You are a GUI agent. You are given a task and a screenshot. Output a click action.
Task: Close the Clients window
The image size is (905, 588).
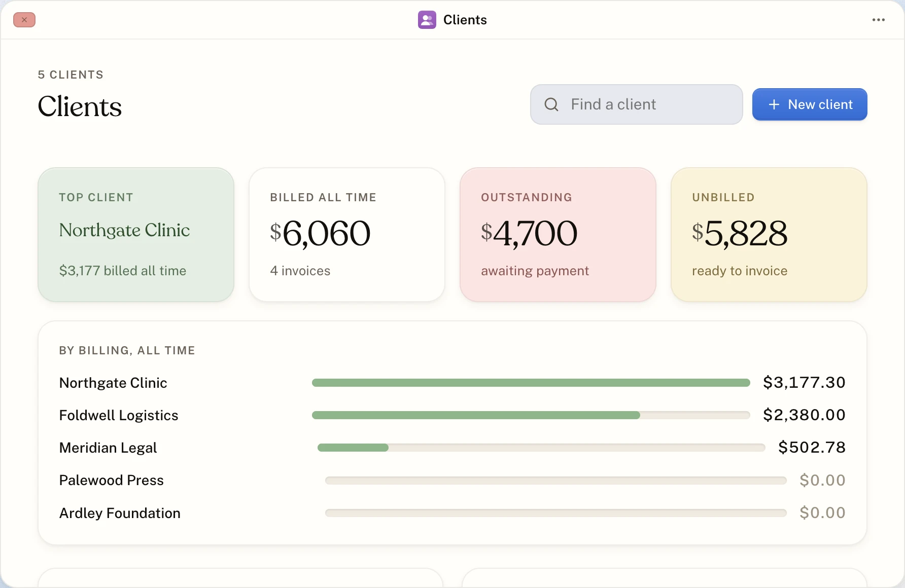pos(24,20)
